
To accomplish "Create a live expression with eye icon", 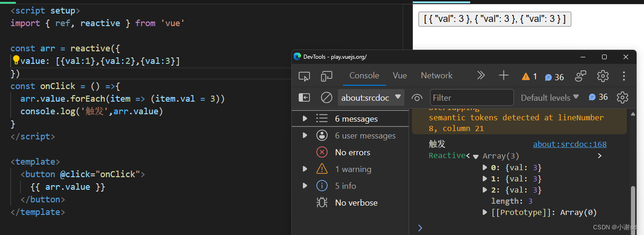I will coord(417,97).
